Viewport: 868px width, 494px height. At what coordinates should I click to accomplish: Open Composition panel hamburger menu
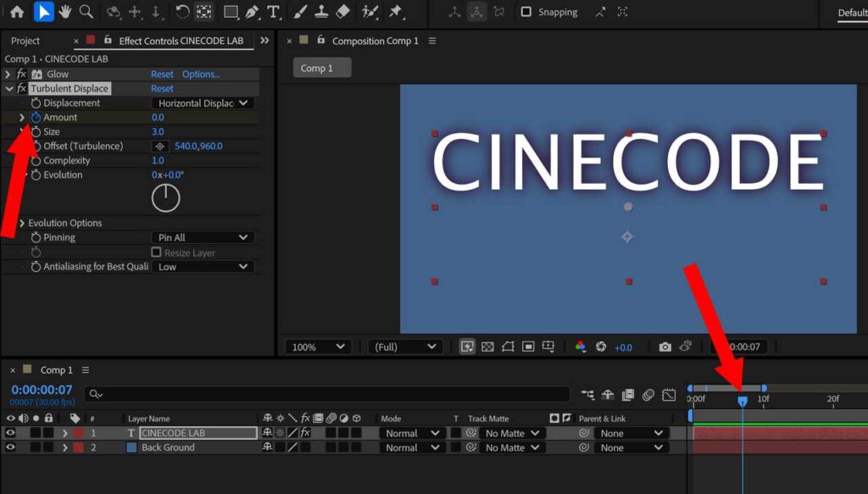[x=431, y=41]
